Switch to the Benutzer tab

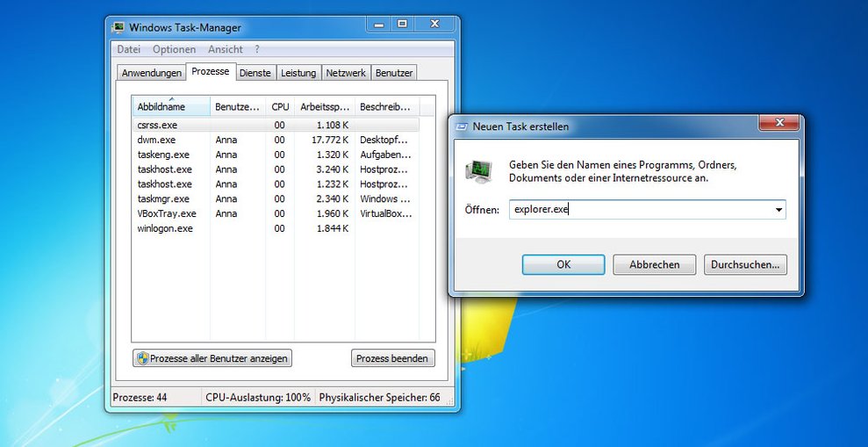pyautogui.click(x=393, y=73)
